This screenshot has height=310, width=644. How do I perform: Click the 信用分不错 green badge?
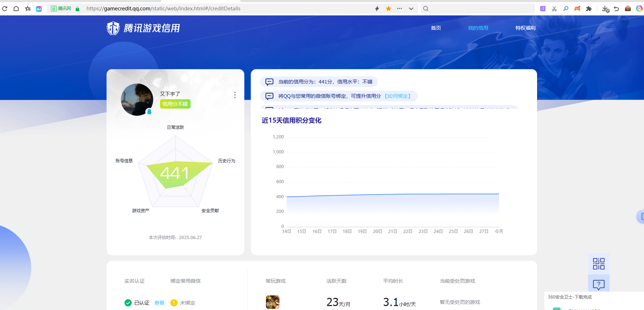175,104
